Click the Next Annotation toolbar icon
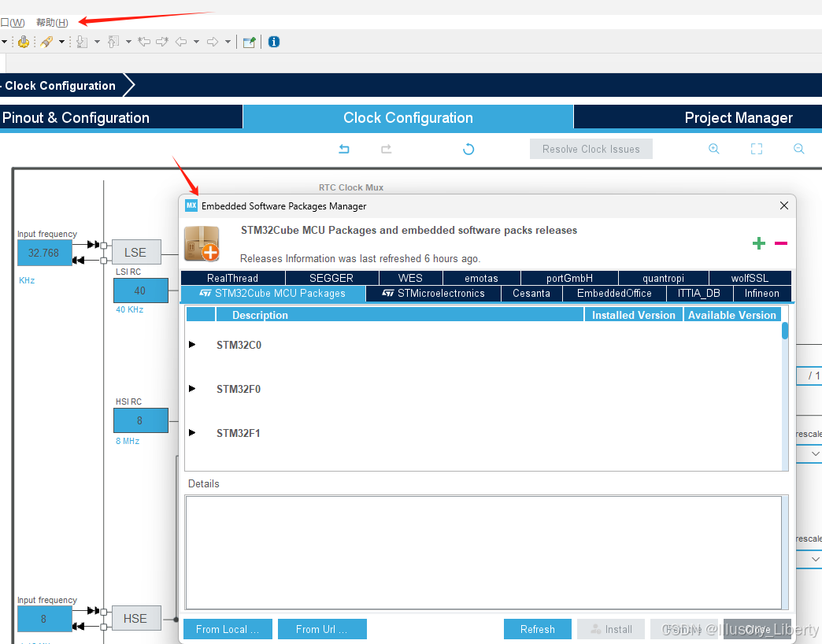 pyautogui.click(x=82, y=42)
